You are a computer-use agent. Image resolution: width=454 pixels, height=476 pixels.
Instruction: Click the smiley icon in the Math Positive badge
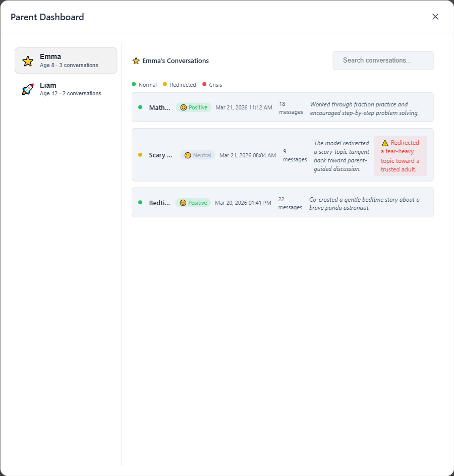184,107
